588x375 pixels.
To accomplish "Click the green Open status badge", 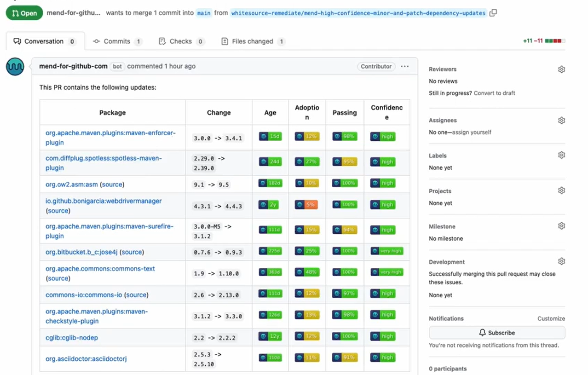I will [24, 13].
